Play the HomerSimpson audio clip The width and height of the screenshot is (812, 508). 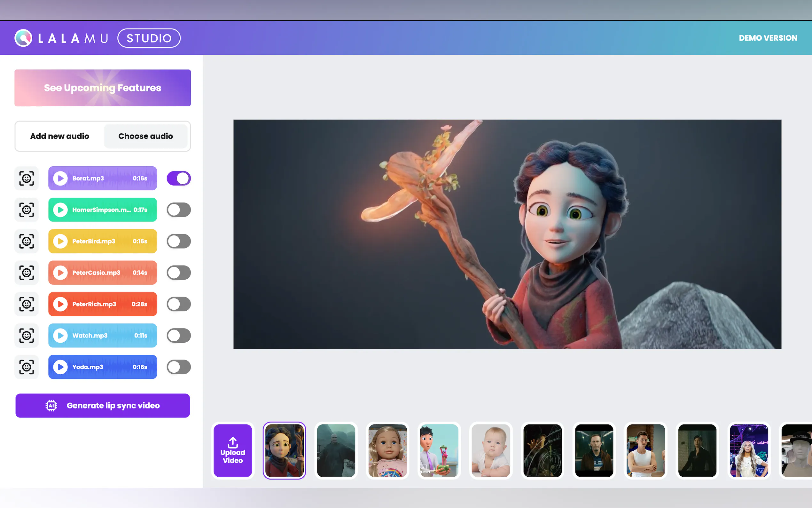click(60, 210)
